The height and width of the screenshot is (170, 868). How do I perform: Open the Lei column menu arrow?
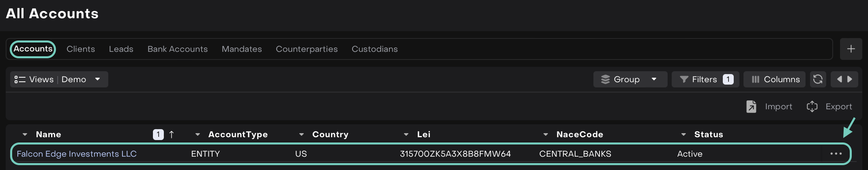coord(406,134)
